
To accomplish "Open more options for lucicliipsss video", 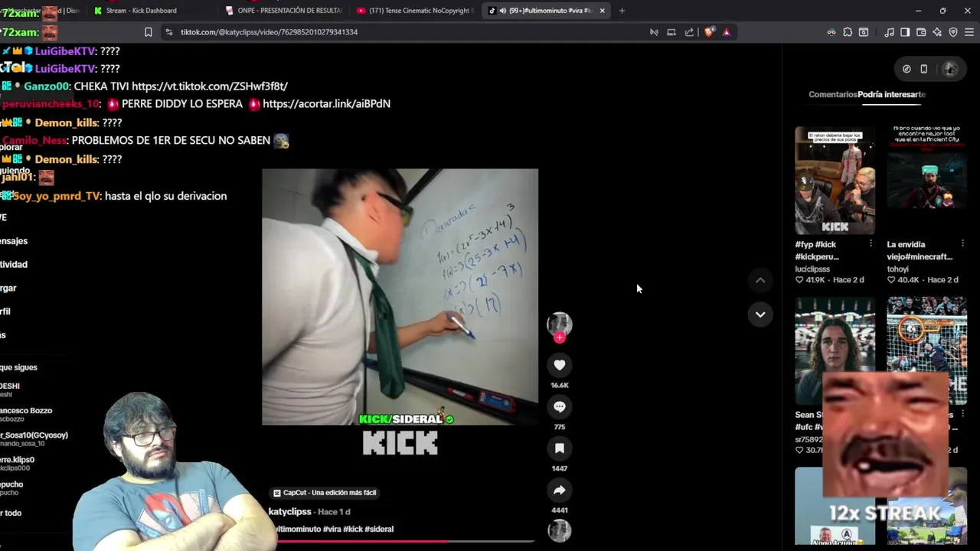I will pos(871,244).
